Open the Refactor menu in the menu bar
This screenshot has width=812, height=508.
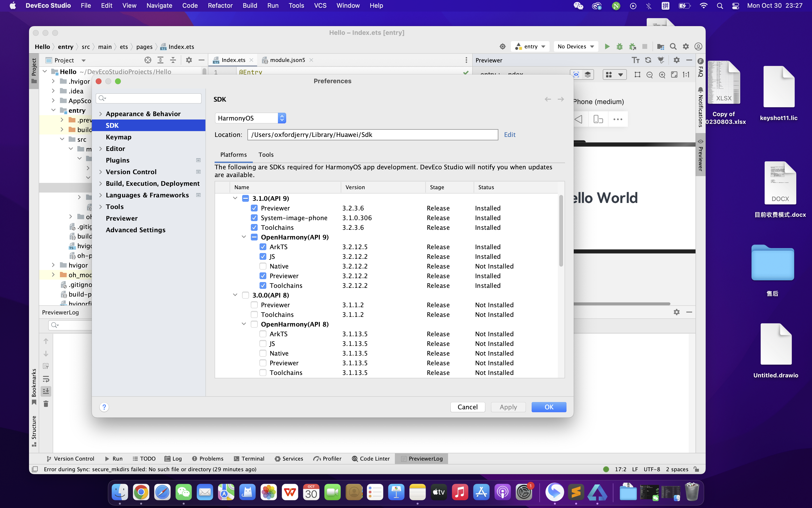220,6
